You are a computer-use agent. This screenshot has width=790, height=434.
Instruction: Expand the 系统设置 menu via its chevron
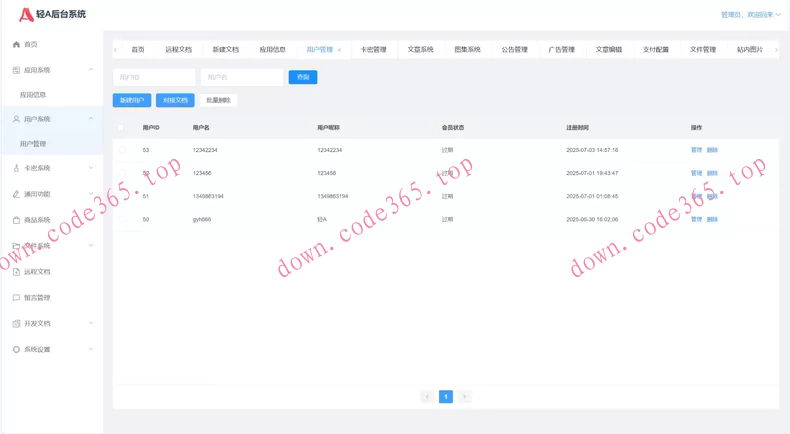pos(91,349)
